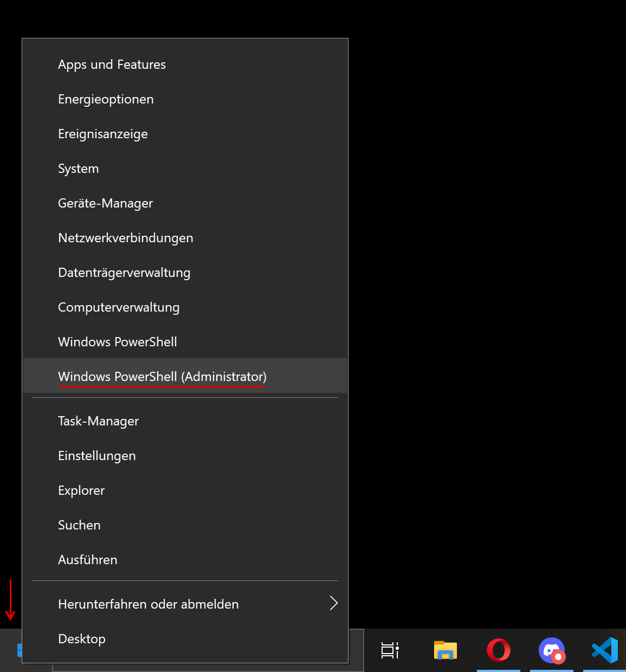Open Apps und Features
This screenshot has height=672, width=626.
[x=185, y=64]
